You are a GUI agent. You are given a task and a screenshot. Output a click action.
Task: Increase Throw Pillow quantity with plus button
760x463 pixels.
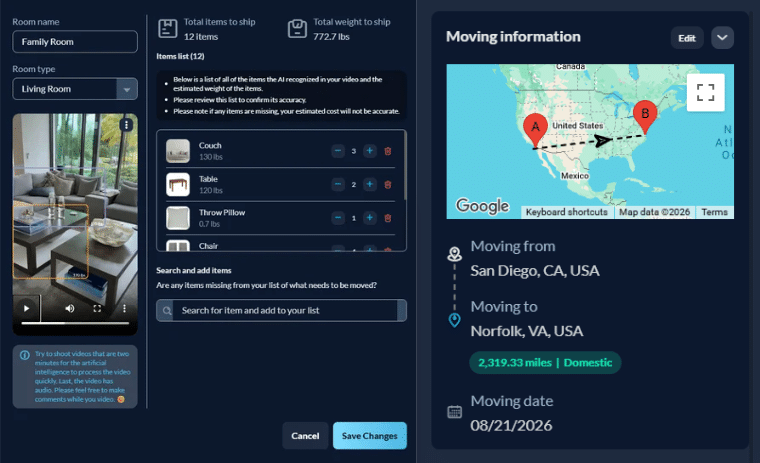[x=370, y=218]
